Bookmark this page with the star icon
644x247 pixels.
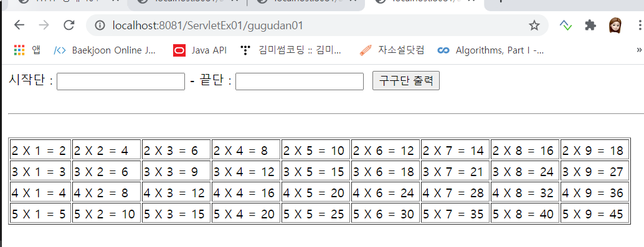[x=534, y=26]
